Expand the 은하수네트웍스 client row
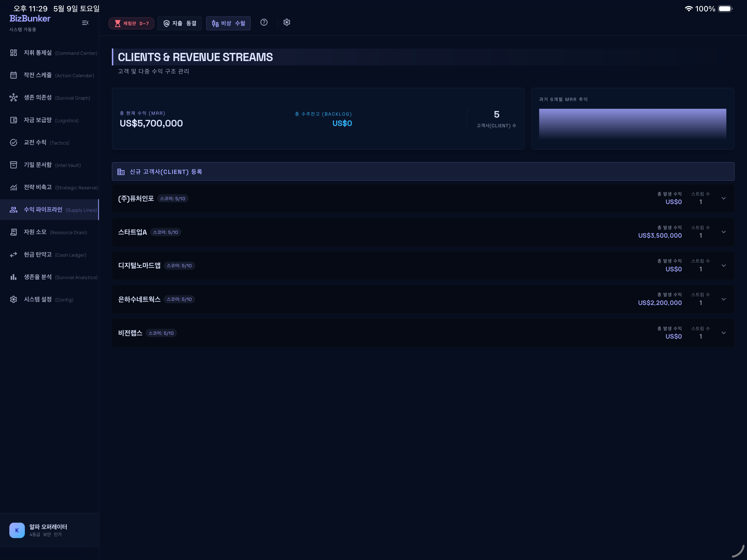Screen dimensions: 747x560 coord(724,299)
